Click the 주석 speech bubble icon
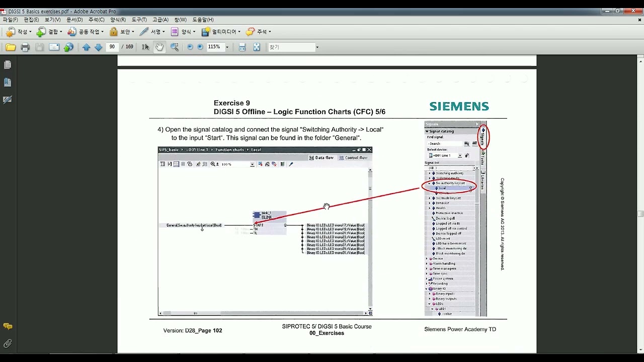This screenshot has width=644, height=362. coord(250,32)
